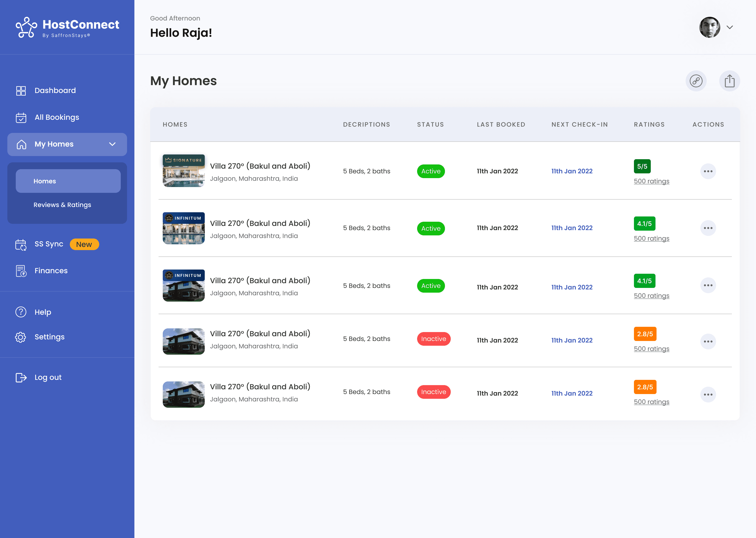Click the copy link icon button
Viewport: 756px width, 538px height.
696,81
